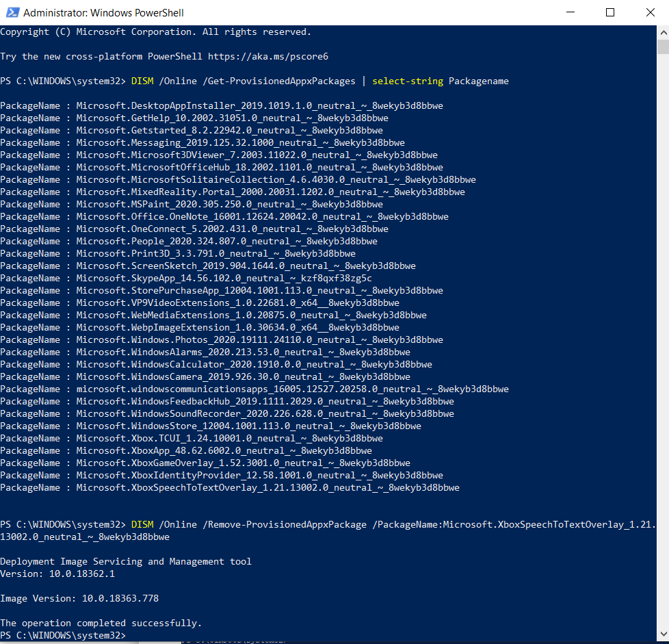
Task: Click the 'Image Version: 10.0.18363.778' line
Action: (x=79, y=598)
